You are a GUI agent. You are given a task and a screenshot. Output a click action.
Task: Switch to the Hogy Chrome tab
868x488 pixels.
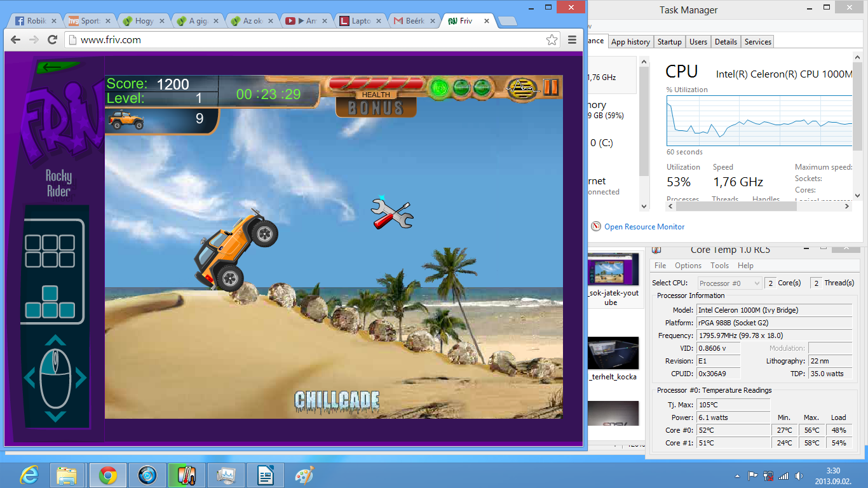click(x=144, y=21)
